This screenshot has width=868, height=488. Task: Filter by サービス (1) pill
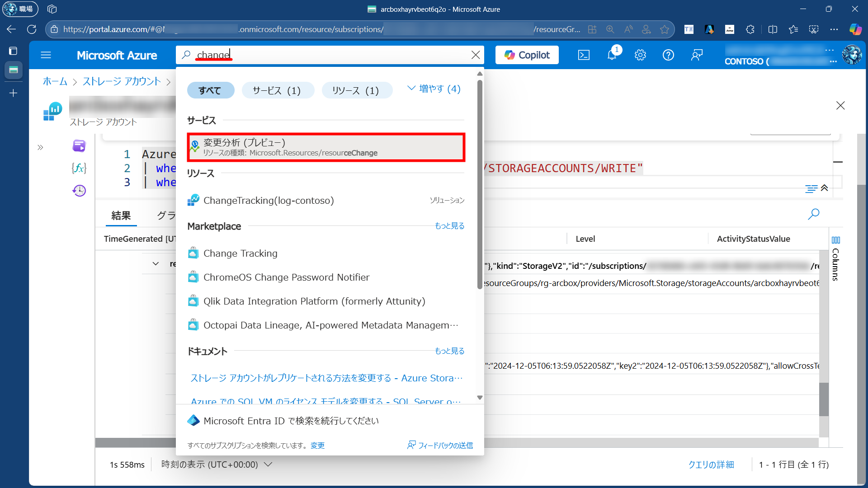(277, 90)
